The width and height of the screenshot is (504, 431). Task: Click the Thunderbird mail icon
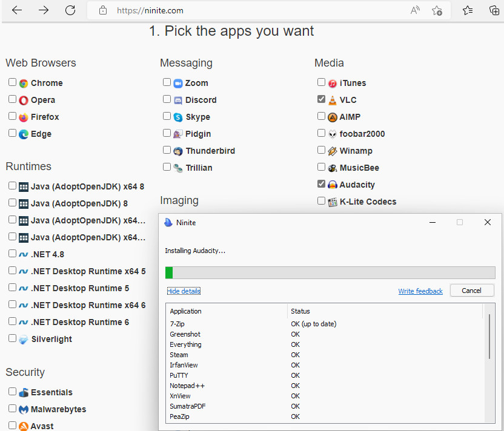pyautogui.click(x=178, y=151)
